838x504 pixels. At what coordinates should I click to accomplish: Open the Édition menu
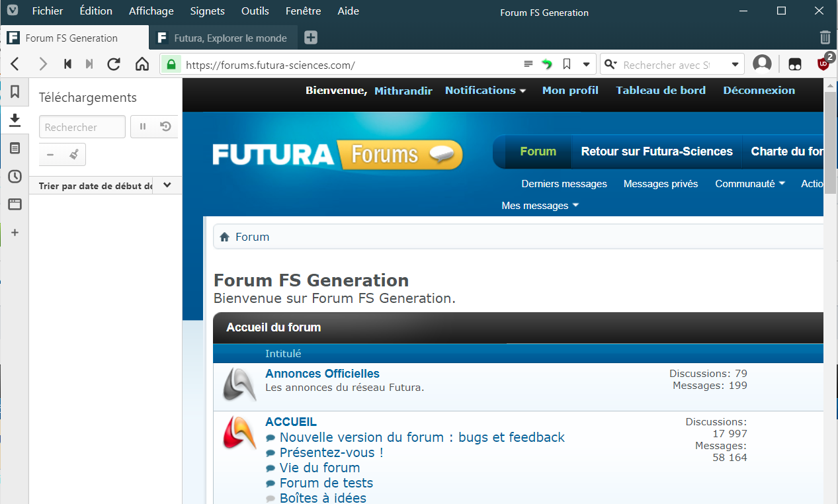(96, 11)
